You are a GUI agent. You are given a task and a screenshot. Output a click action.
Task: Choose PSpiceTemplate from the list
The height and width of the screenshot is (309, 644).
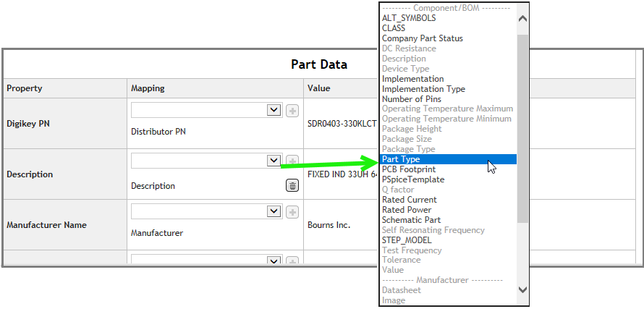tap(413, 179)
